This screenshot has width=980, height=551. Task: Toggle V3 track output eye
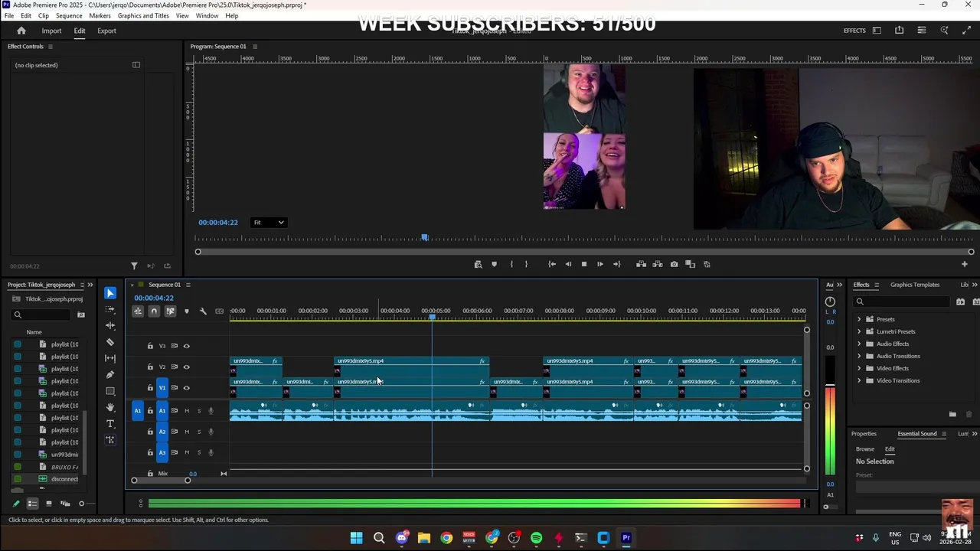pos(186,346)
